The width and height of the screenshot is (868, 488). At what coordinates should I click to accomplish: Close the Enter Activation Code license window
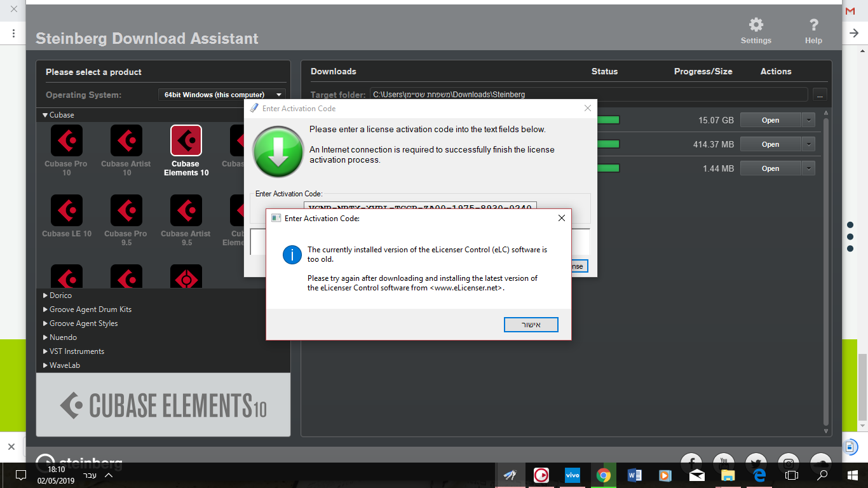[x=588, y=108]
